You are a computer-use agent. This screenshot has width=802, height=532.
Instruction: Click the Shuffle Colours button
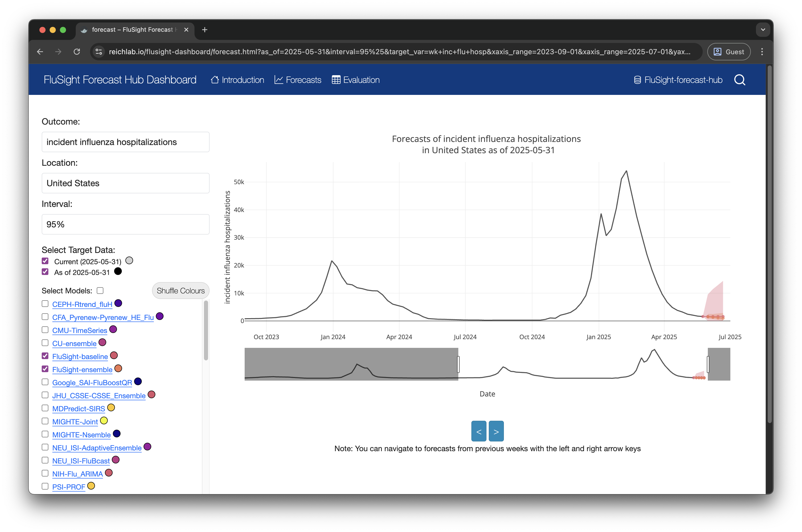181,291
